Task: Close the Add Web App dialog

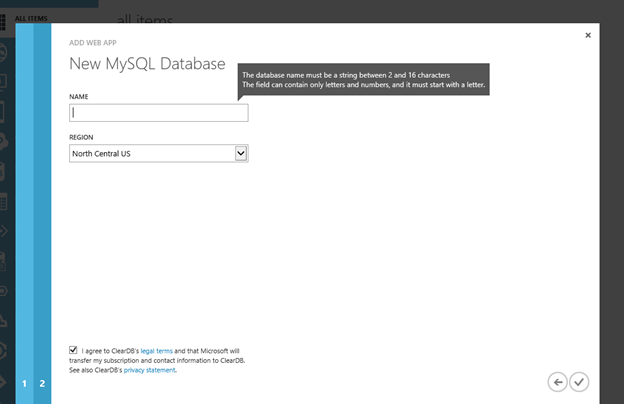Action: coord(588,35)
